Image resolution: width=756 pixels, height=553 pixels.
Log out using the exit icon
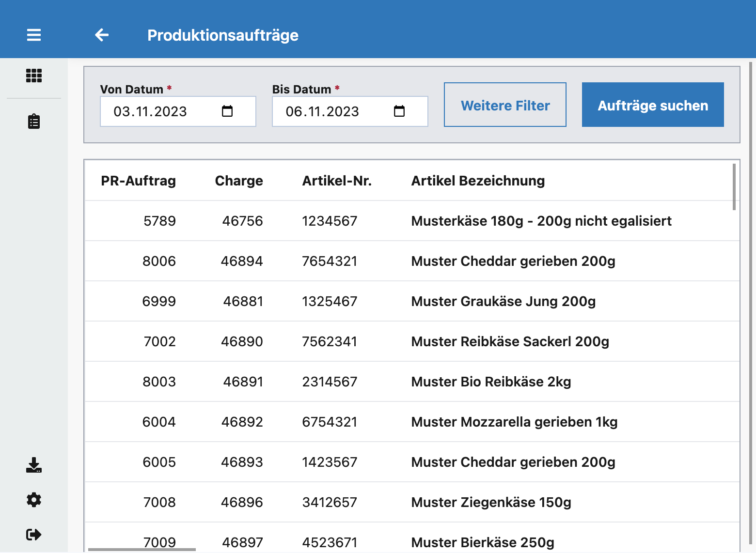point(34,535)
